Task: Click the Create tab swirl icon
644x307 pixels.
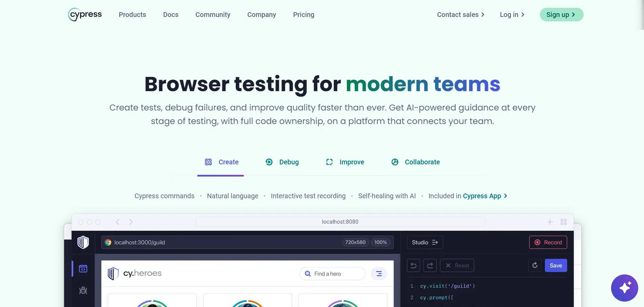Action: (x=208, y=162)
